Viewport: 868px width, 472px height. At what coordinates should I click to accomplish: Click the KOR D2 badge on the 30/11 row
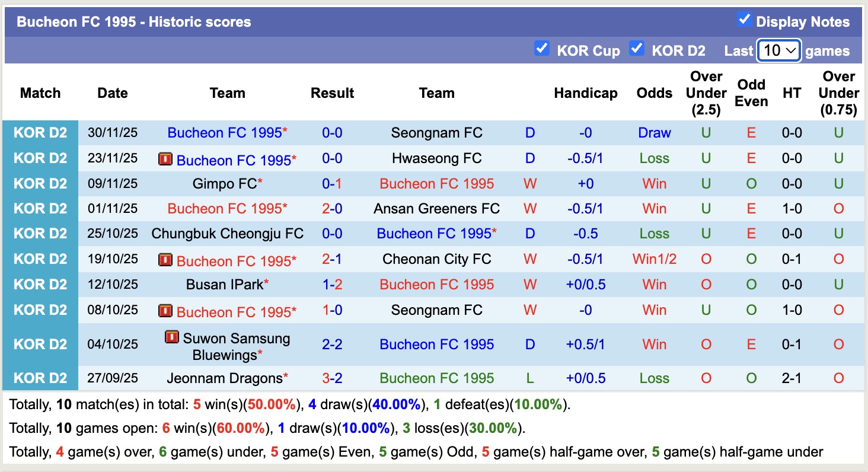click(41, 132)
